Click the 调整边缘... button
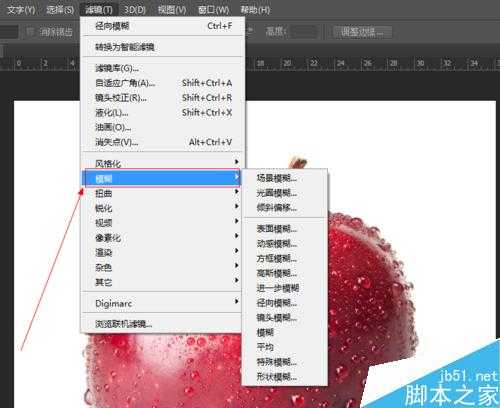Screen dimensions: 500x408 click(x=362, y=32)
